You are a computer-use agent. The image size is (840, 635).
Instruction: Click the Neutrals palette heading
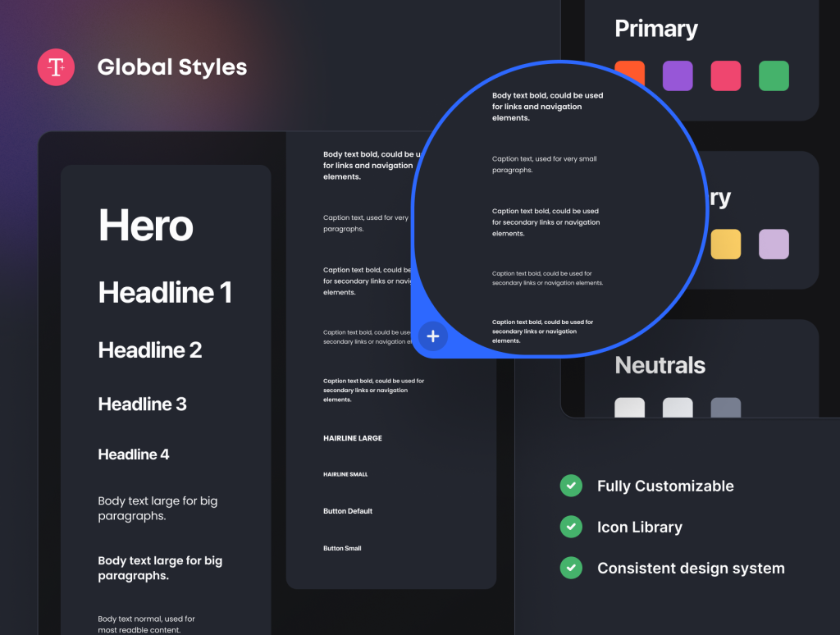click(660, 365)
